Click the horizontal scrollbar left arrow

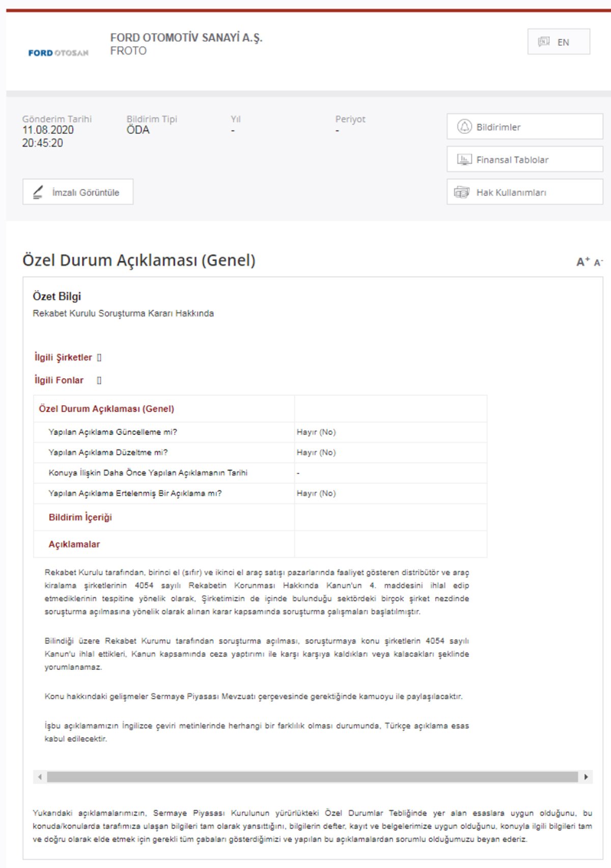40,777
